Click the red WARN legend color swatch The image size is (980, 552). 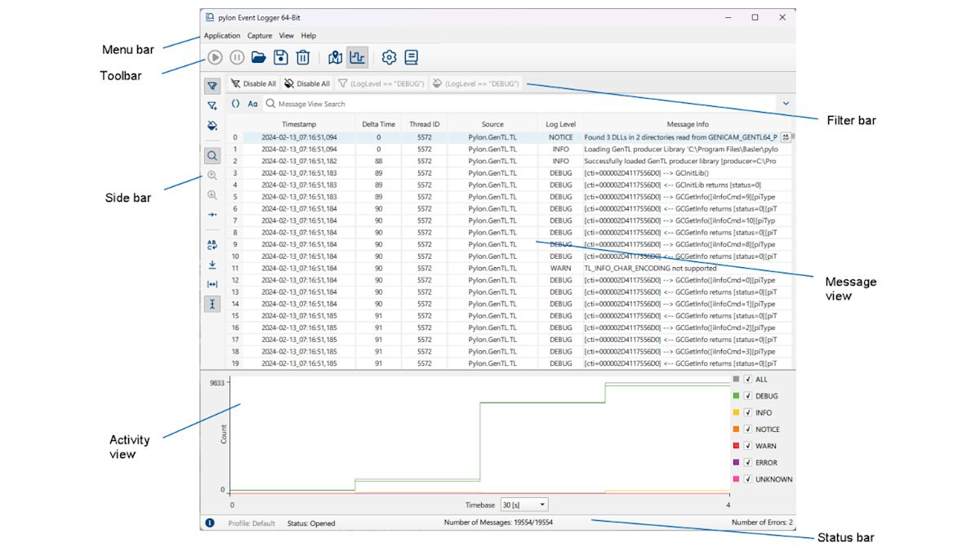pos(737,446)
